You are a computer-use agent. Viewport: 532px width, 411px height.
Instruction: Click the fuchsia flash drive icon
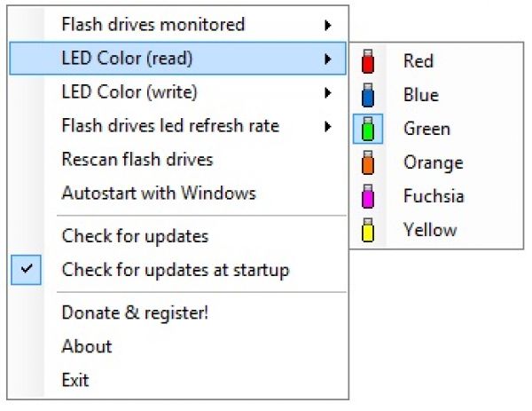[369, 196]
